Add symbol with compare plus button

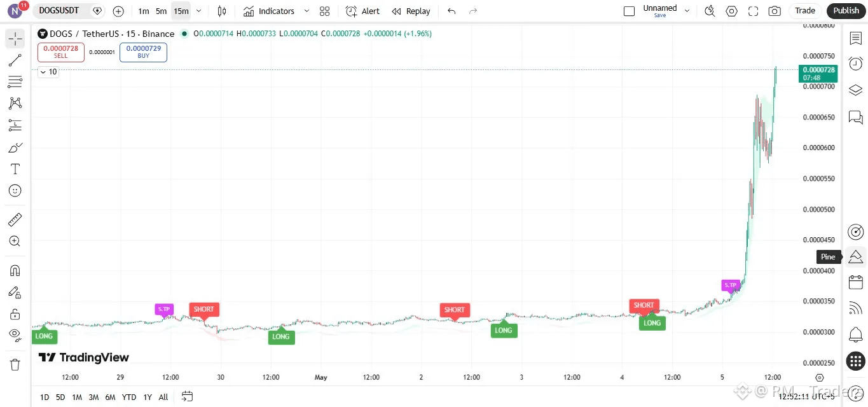pos(118,11)
